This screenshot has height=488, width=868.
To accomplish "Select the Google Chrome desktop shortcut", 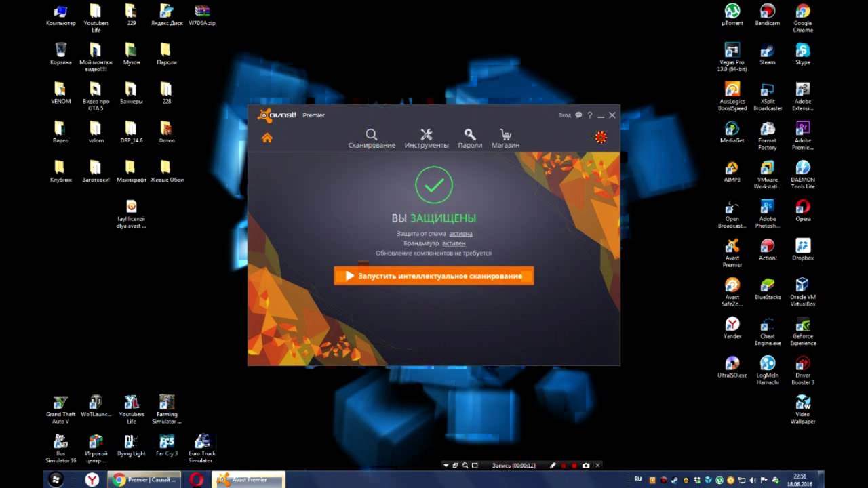I will 802,18.
